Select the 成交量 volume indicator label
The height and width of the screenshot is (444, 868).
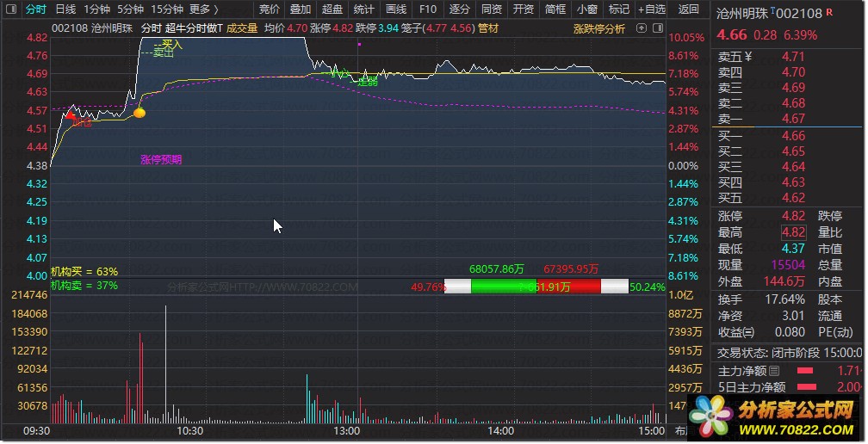(x=242, y=28)
